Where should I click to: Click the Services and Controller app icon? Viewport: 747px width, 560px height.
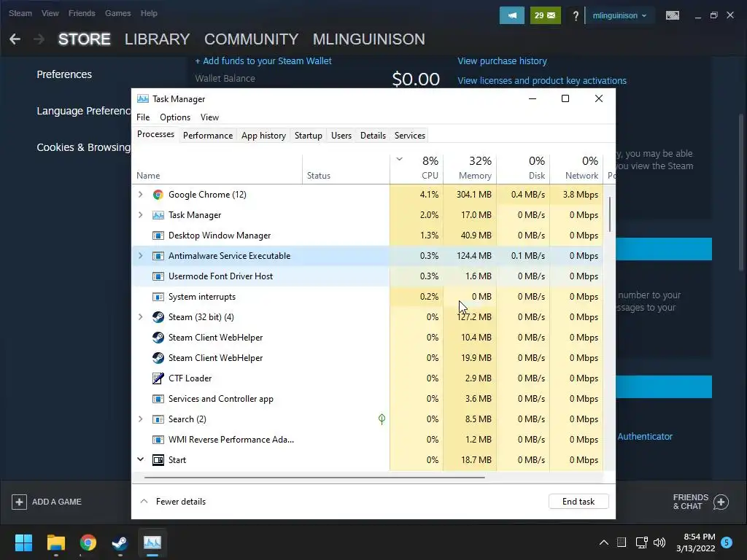158,399
